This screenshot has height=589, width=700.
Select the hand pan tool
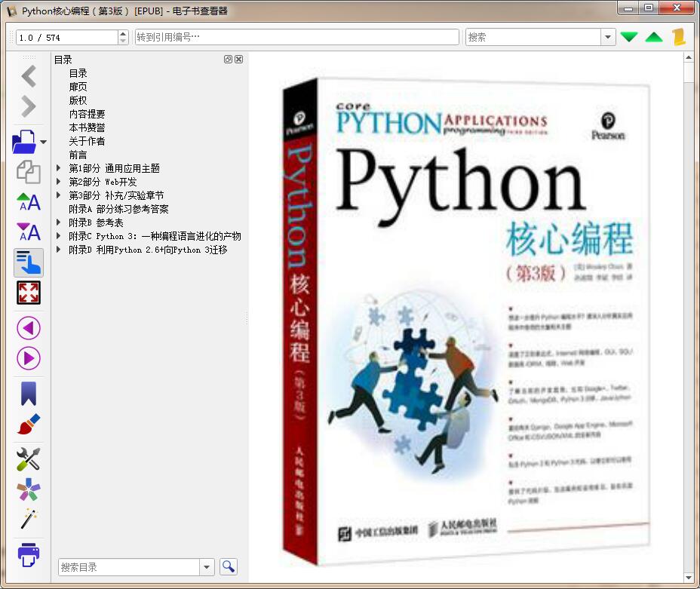click(x=28, y=262)
